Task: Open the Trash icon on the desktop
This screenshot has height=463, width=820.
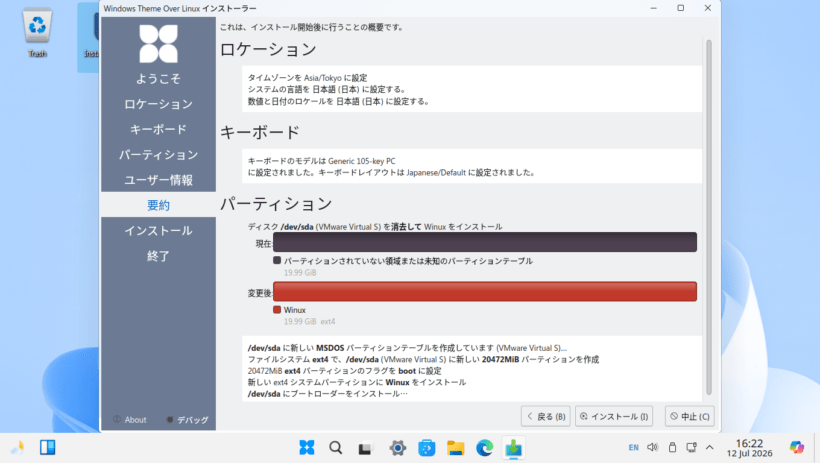Action: point(37,32)
